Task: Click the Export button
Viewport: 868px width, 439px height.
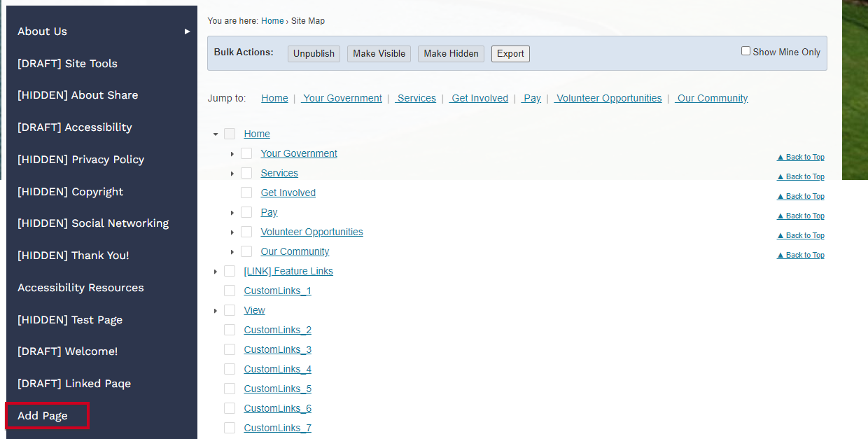Action: 510,54
